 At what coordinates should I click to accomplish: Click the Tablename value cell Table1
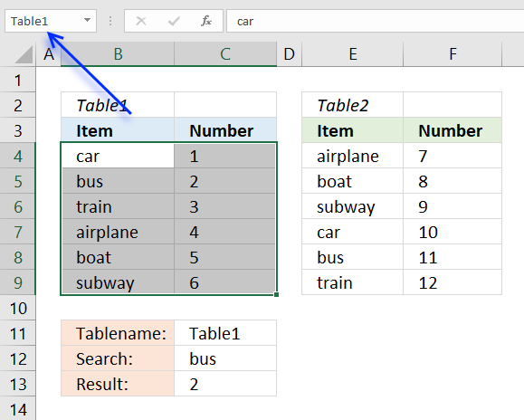[225, 333]
